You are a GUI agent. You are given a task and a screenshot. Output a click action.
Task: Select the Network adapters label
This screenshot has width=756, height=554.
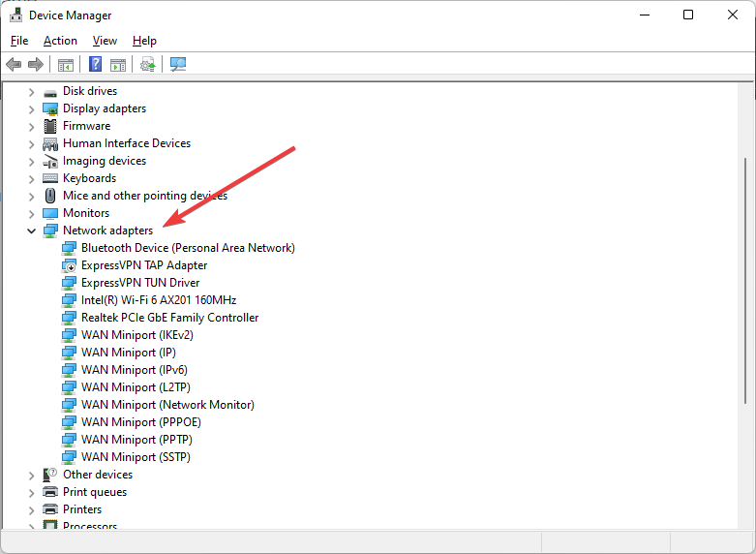click(x=107, y=231)
